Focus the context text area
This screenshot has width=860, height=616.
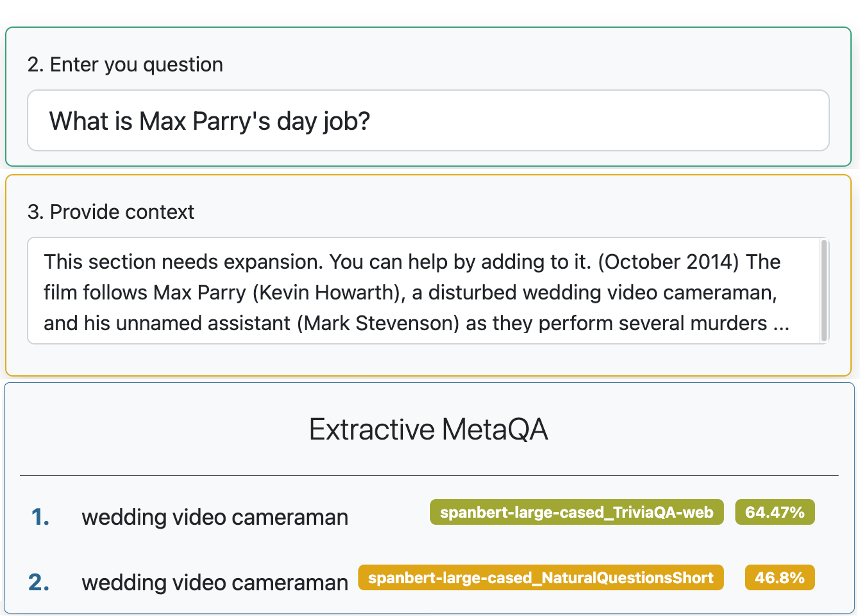click(x=423, y=291)
